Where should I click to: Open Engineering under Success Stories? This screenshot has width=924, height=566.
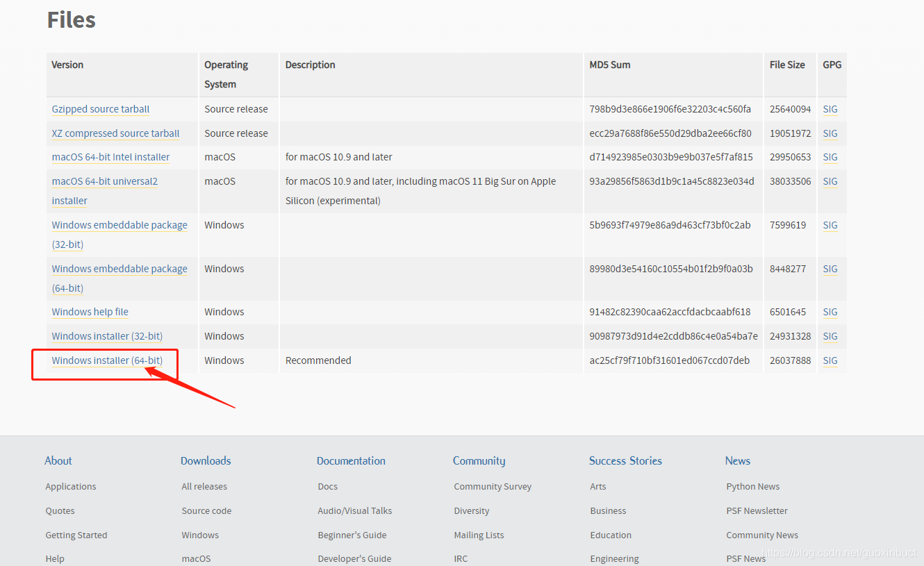tap(614, 558)
